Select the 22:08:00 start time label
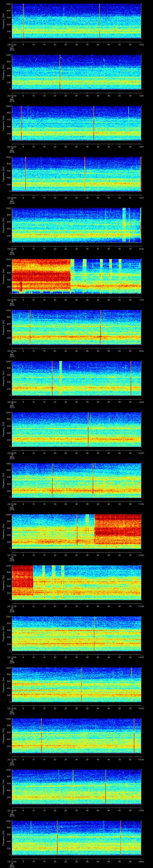Image resolution: width=153 pixels, height=868 pixels. [12, 402]
